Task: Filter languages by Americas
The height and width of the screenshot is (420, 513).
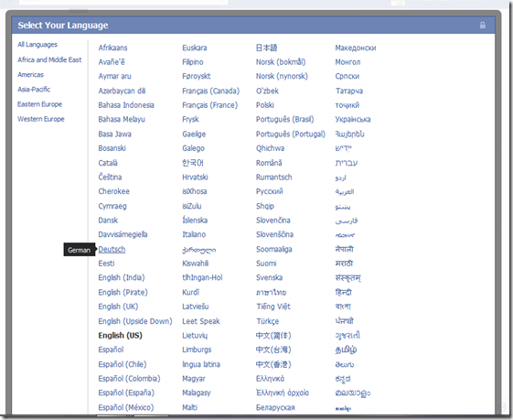Action: click(x=30, y=75)
